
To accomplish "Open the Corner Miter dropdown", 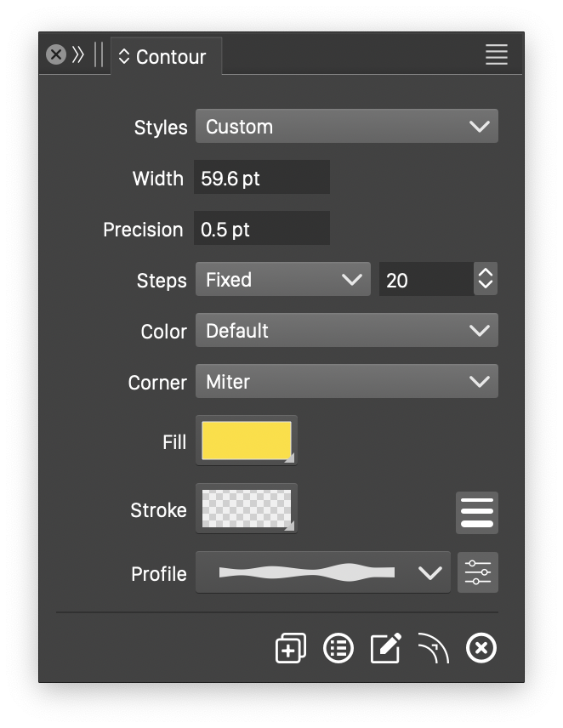I will tap(346, 382).
